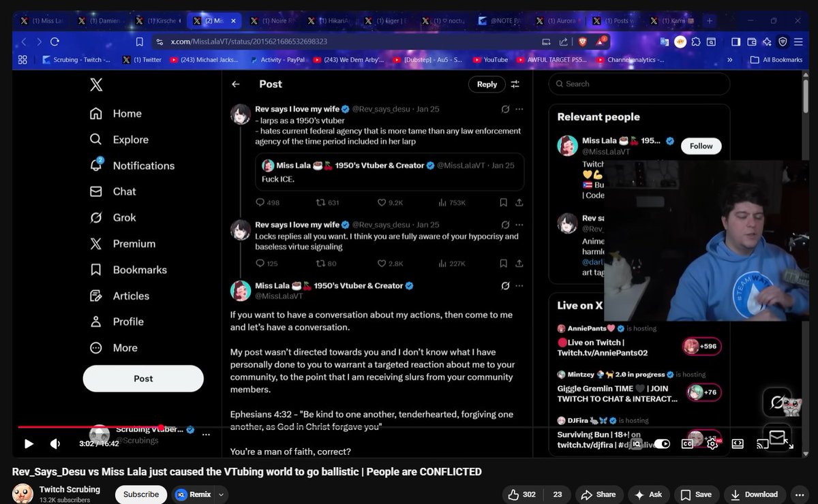
Task: Subscribe to the Twitch Scrubing channel
Action: (141, 494)
